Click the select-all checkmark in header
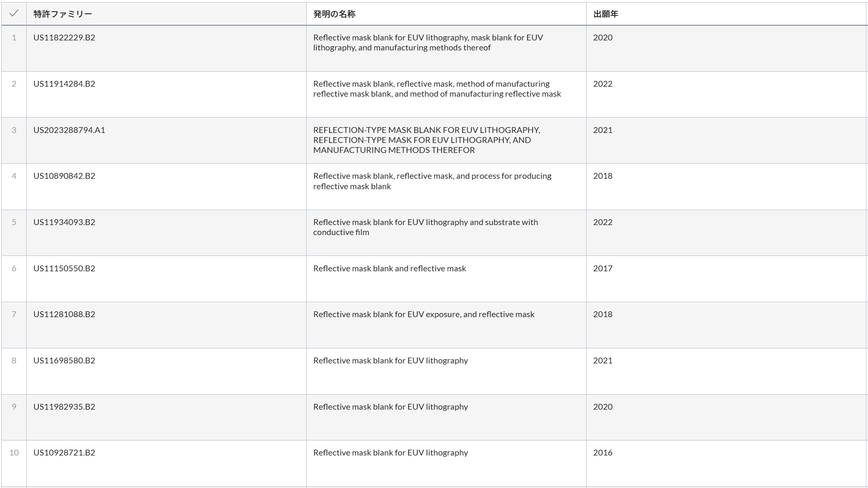Image resolution: width=868 pixels, height=488 pixels. [x=14, y=13]
